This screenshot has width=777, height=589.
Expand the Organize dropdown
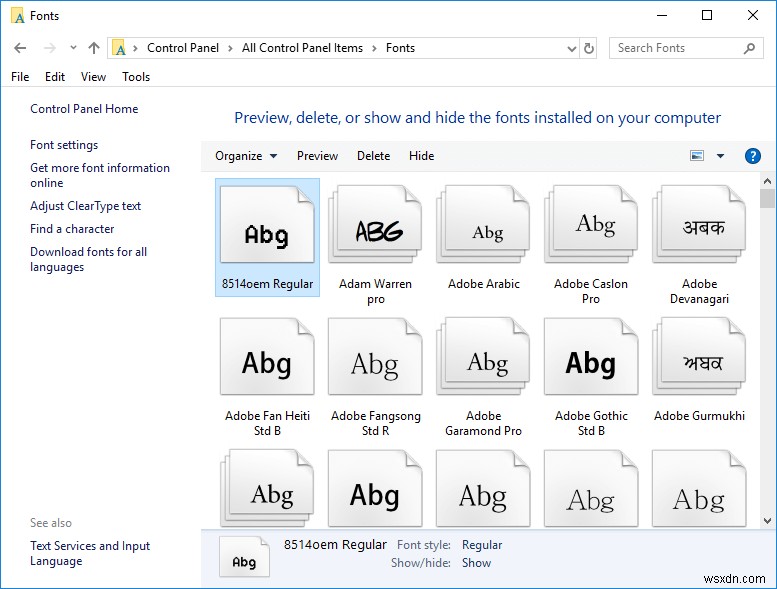pos(246,156)
